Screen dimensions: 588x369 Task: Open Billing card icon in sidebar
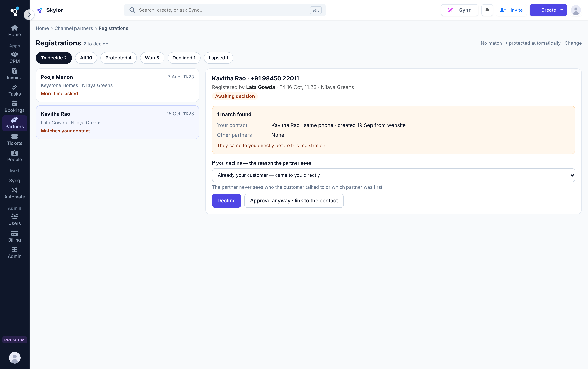[14, 233]
